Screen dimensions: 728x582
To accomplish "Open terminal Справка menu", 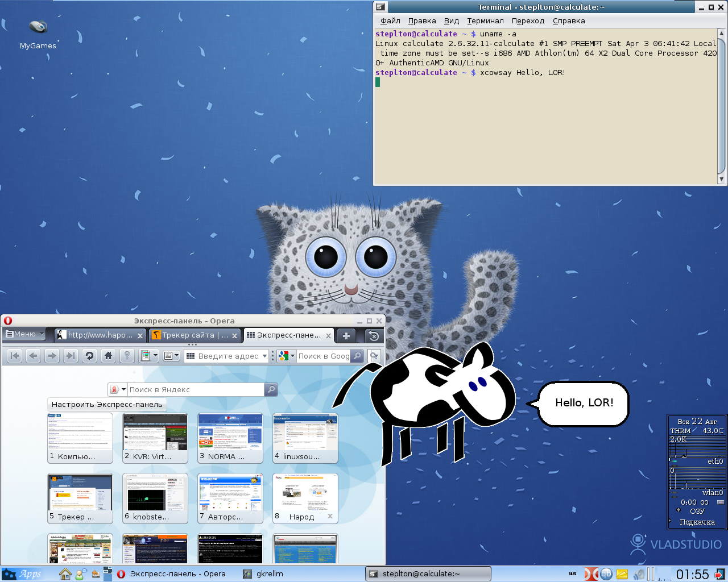I will pyautogui.click(x=569, y=21).
